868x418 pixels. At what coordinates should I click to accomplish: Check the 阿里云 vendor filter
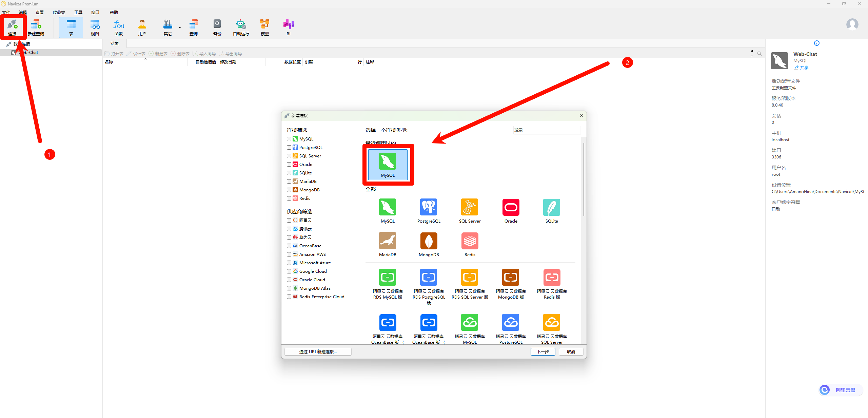click(289, 221)
